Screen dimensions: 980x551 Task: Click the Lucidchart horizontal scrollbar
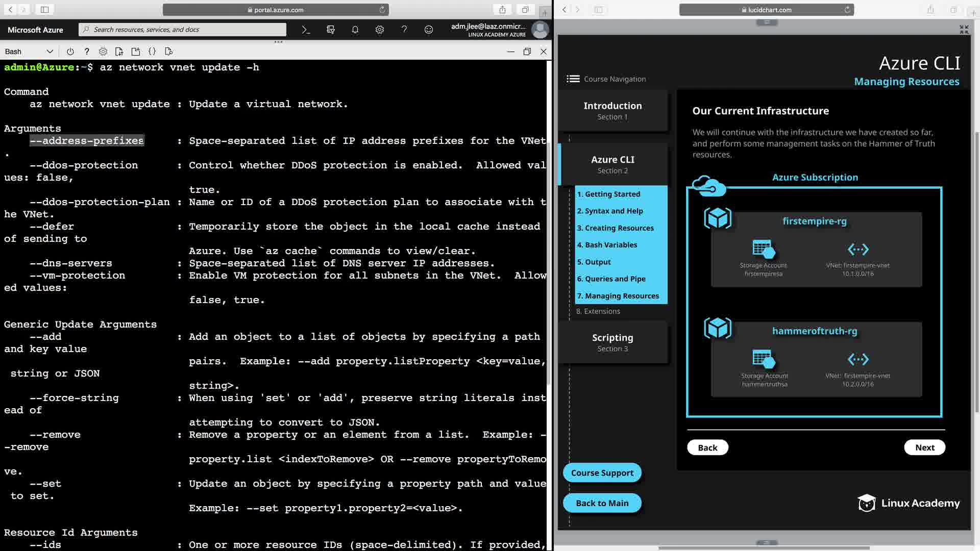pos(764,548)
